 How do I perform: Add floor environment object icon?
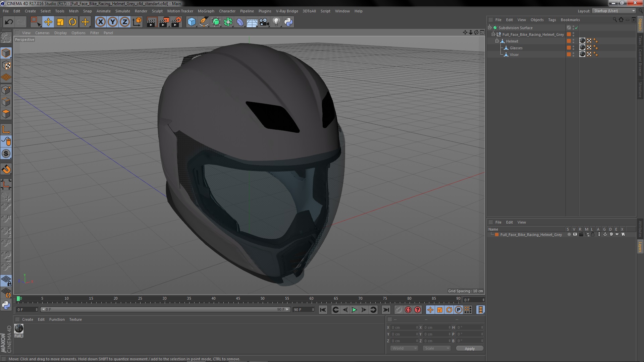click(x=252, y=22)
